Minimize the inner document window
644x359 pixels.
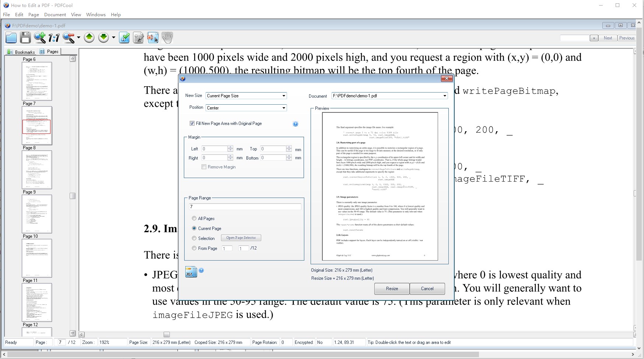(x=608, y=25)
